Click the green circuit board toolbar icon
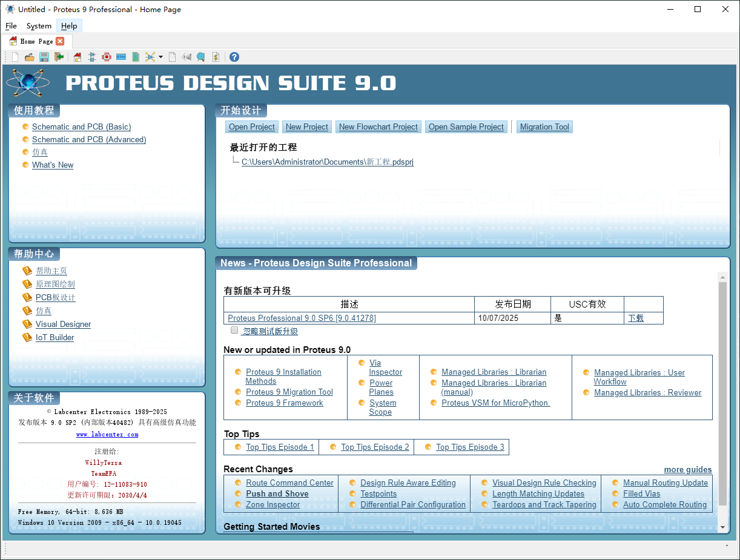This screenshot has height=560, width=740. pos(136,57)
